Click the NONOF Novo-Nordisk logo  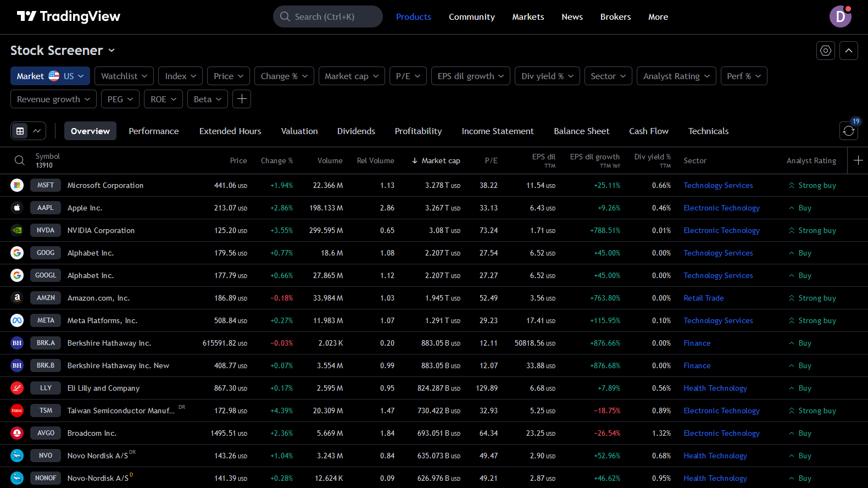tap(17, 478)
